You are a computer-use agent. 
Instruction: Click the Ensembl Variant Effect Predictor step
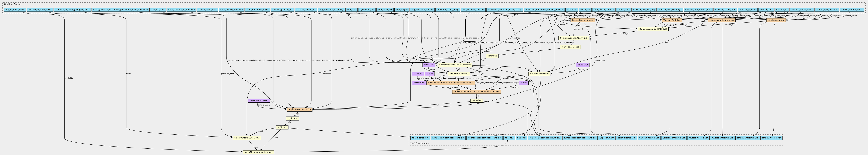click(x=455, y=65)
